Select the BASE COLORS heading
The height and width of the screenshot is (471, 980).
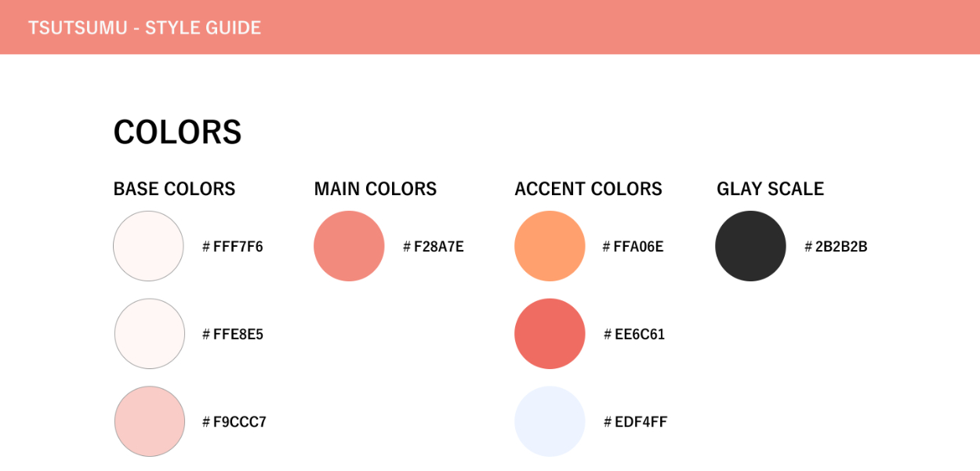click(x=174, y=189)
